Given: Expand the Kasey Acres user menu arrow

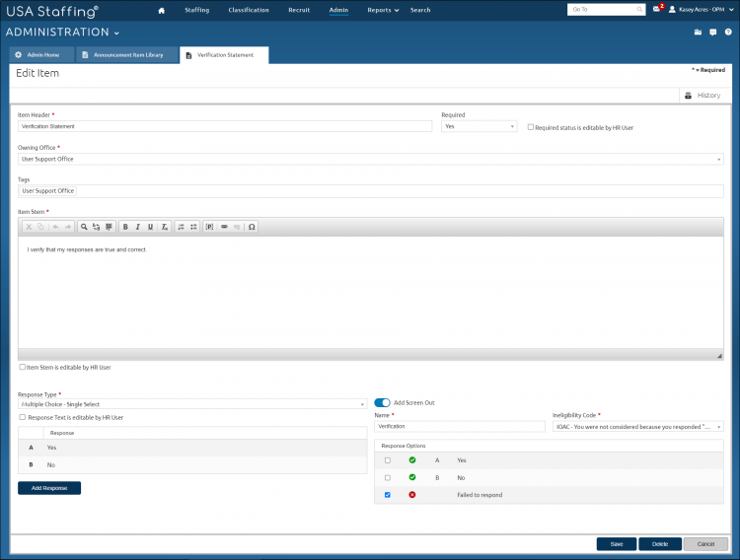Looking at the screenshot, I should 731,10.
